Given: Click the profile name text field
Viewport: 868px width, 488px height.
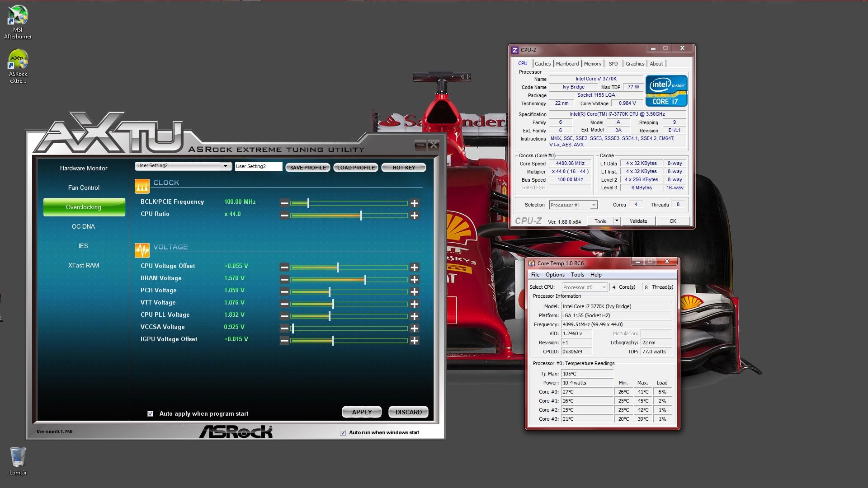Looking at the screenshot, I should [259, 166].
